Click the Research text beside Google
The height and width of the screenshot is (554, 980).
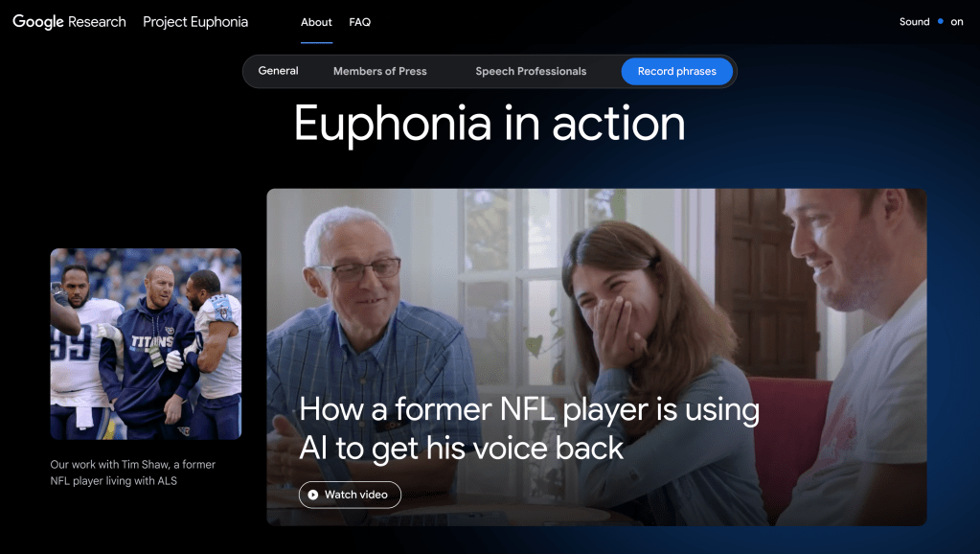point(97,22)
